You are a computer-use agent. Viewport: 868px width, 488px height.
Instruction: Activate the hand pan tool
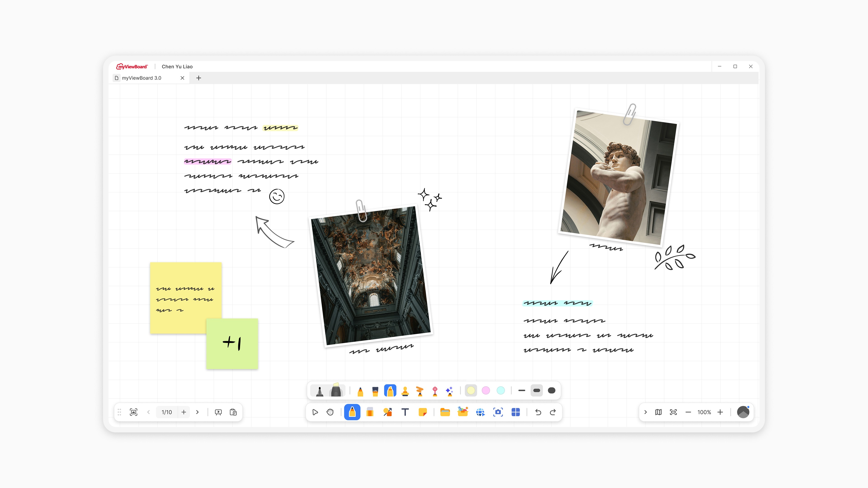(x=330, y=412)
